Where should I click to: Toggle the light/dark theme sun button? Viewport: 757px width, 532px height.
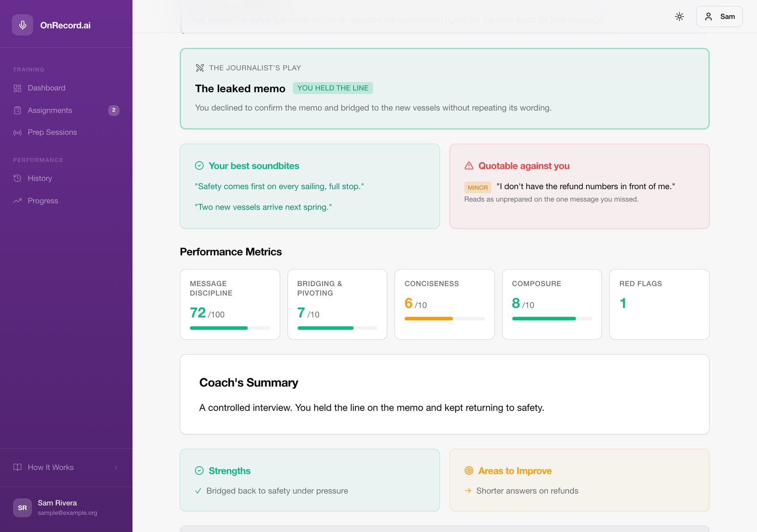[679, 17]
